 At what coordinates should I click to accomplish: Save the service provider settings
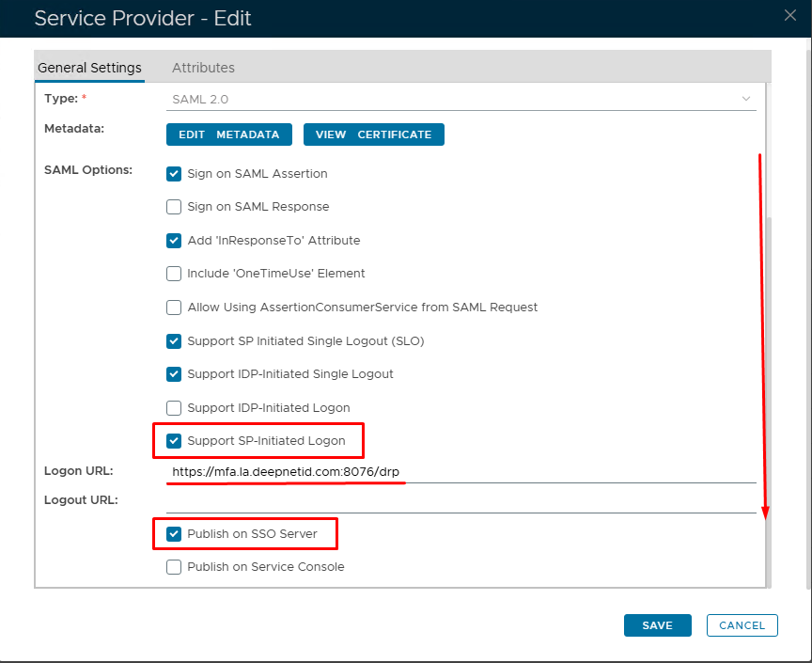(657, 625)
